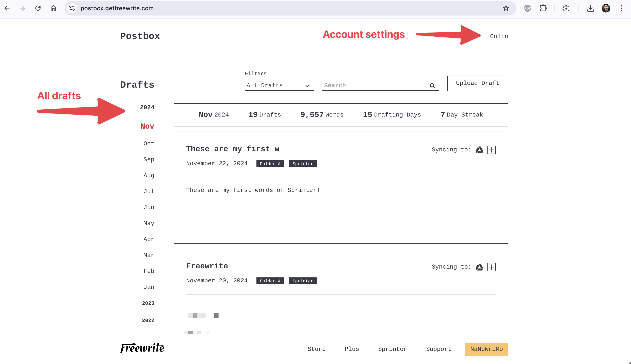
Task: Open the All Drafts filter dropdown
Action: (279, 86)
